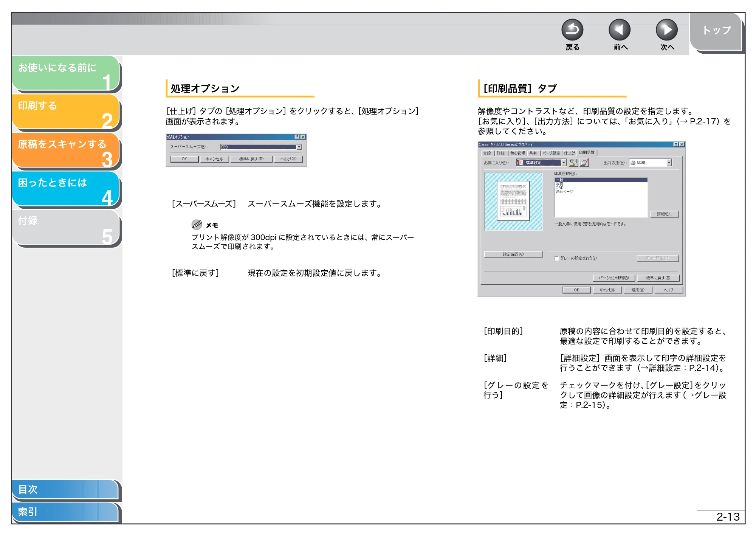Click the help ? icon in 処理オプション dialog
Image resolution: width=756 pixels, height=535 pixels.
point(297,137)
